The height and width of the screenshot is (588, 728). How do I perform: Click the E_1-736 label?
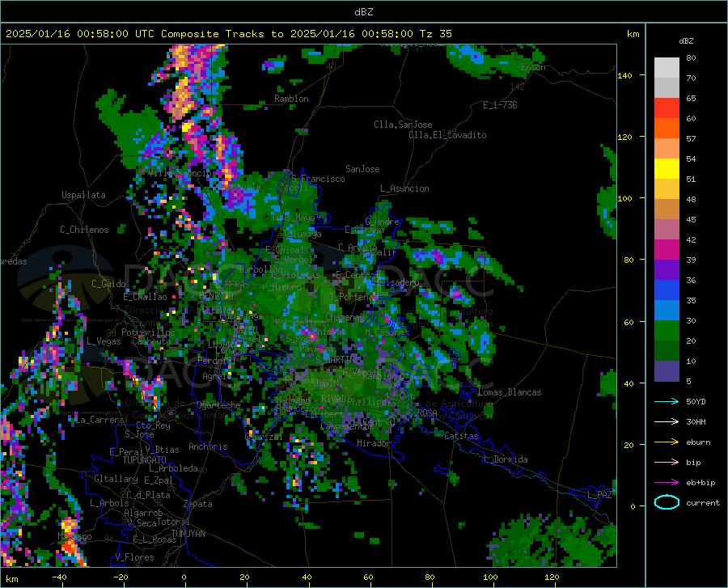500,105
